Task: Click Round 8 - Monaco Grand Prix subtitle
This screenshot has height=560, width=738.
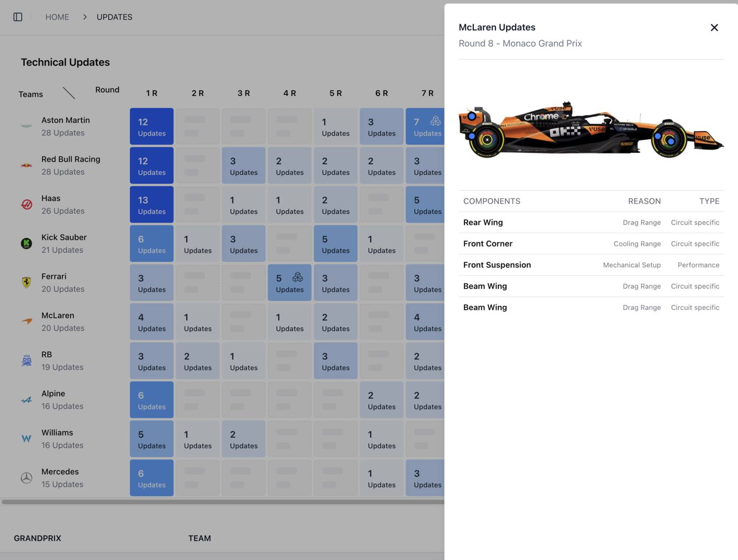Action: tap(520, 44)
